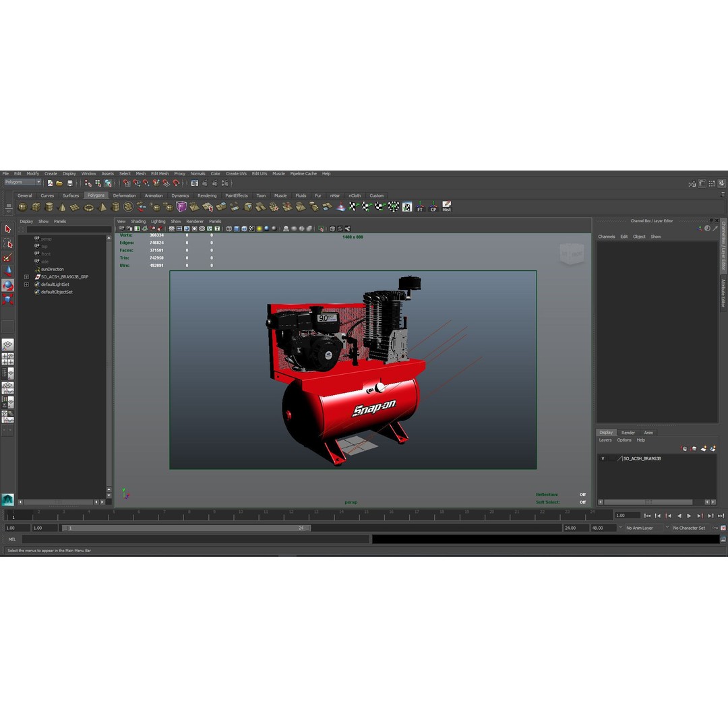Open the Create UVs menu
Image resolution: width=728 pixels, height=728 pixels.
click(236, 174)
